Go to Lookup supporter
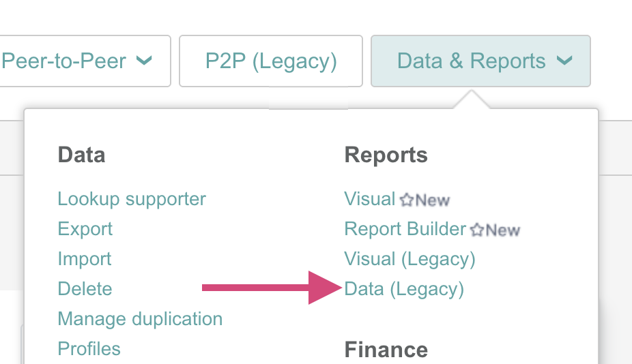 (x=132, y=199)
